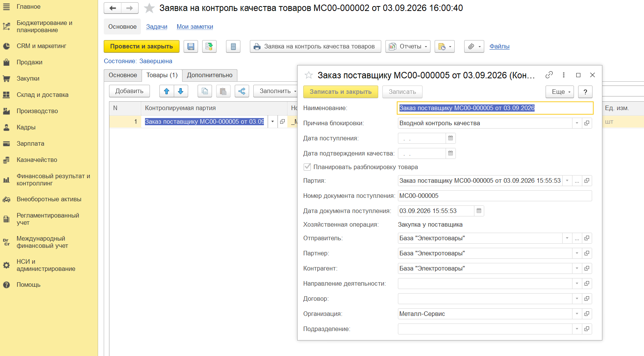Open the Задачи link tab
The width and height of the screenshot is (644, 356).
(x=157, y=27)
